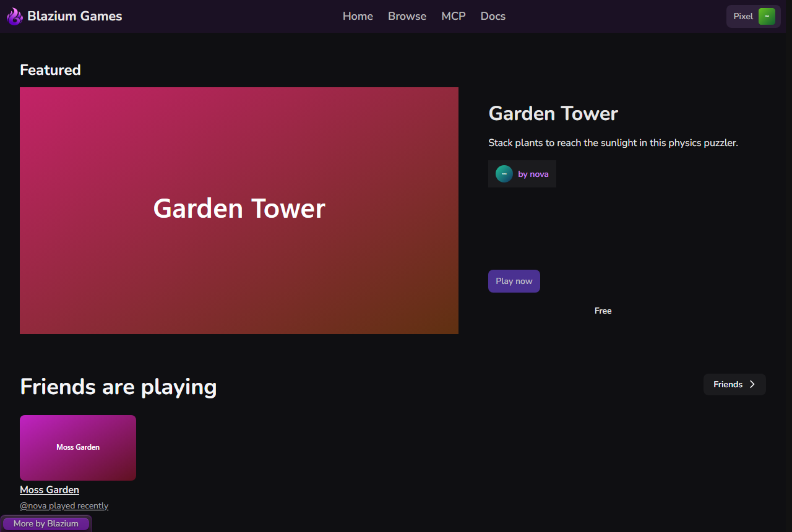This screenshot has width=792, height=532.
Task: Open the '@nova played recently' link
Action: click(x=64, y=505)
